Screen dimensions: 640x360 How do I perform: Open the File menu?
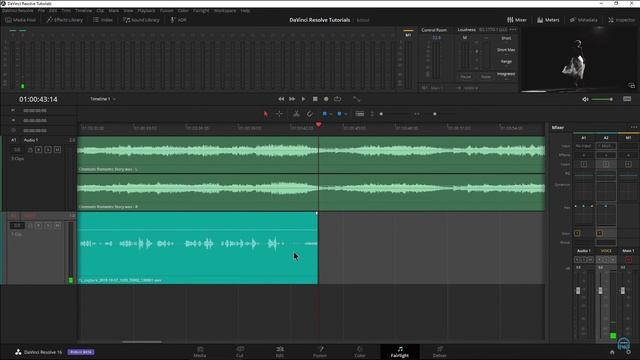(x=41, y=11)
